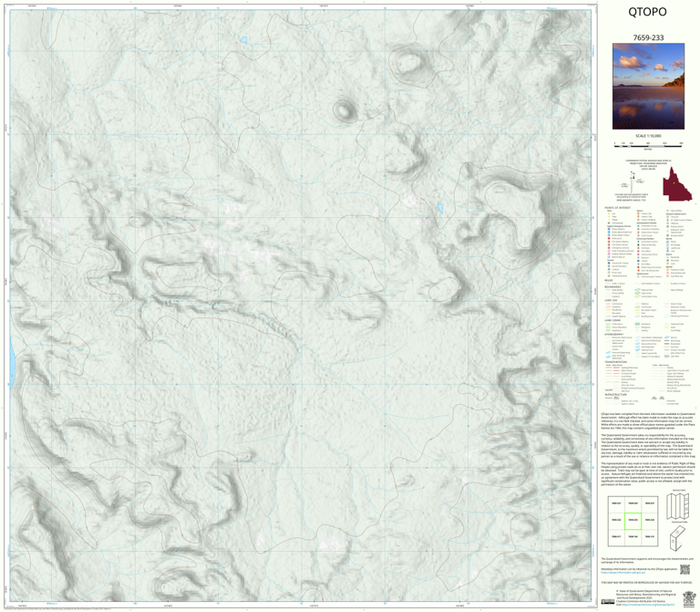Screen dimensions: 700x612
Task: Click the metres scale bar
Action: click(x=648, y=144)
